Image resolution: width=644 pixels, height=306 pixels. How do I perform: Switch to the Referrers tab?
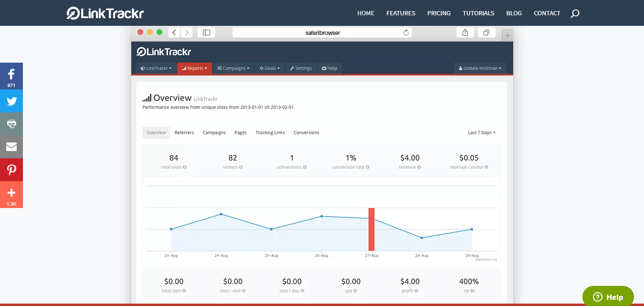point(184,132)
